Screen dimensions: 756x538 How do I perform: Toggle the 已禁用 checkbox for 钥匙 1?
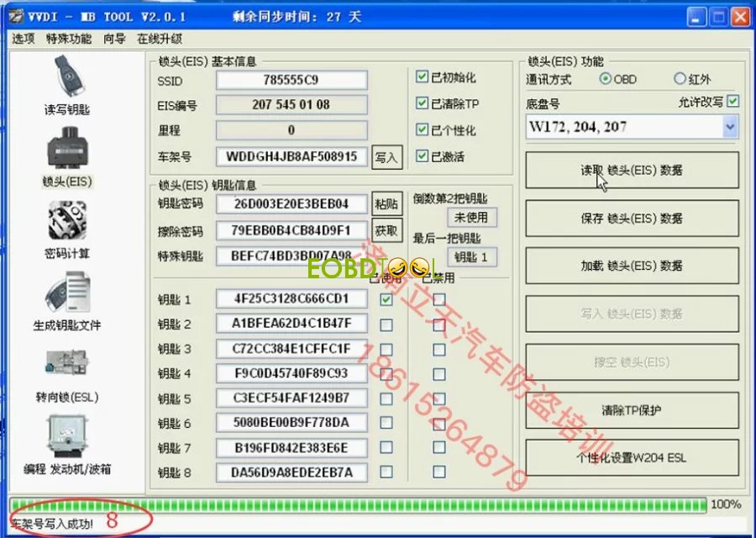point(438,299)
